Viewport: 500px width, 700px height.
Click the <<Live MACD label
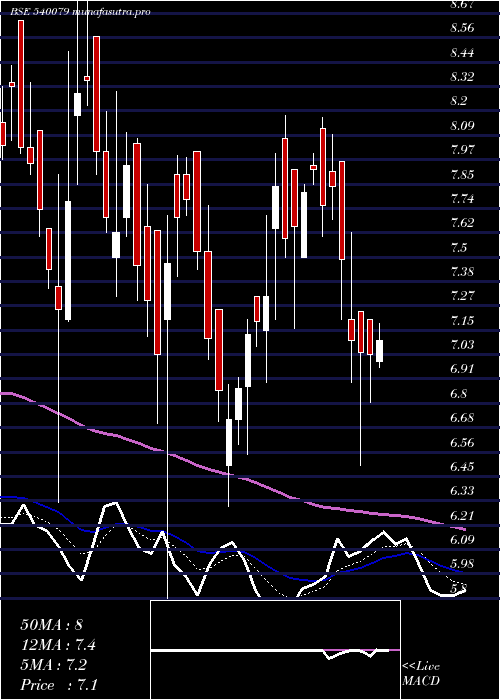click(421, 674)
